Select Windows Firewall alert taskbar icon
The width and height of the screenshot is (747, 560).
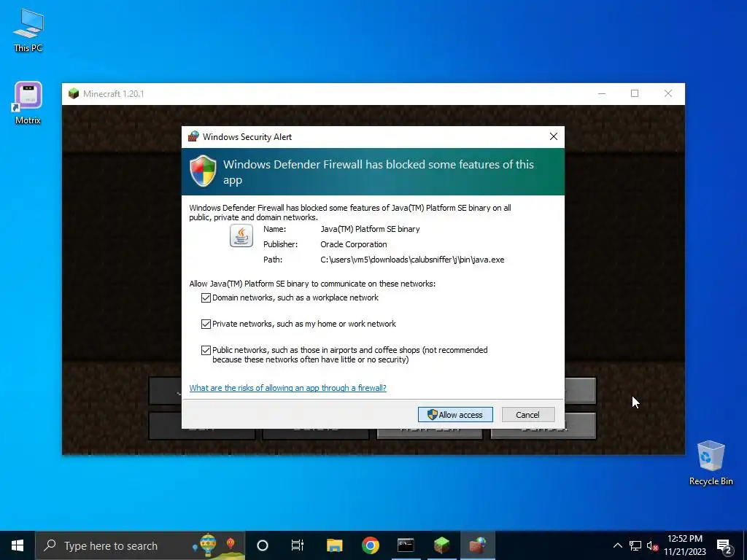478,545
